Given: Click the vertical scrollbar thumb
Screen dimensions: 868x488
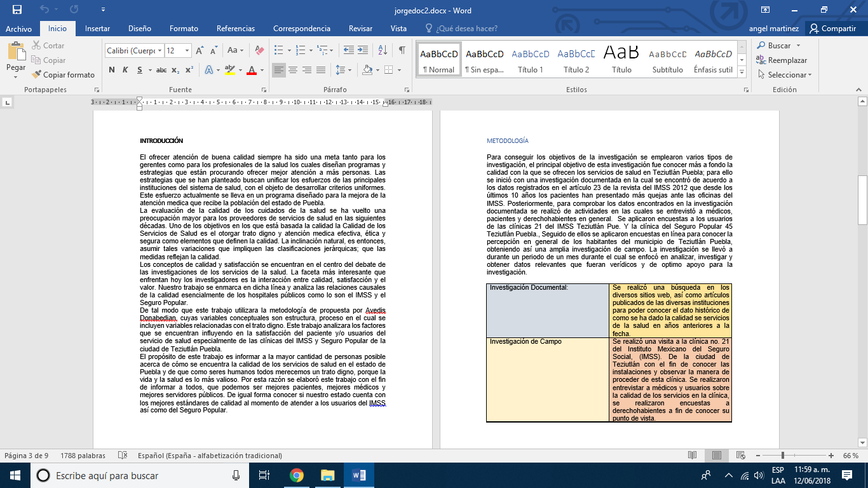Looking at the screenshot, I should point(862,200).
